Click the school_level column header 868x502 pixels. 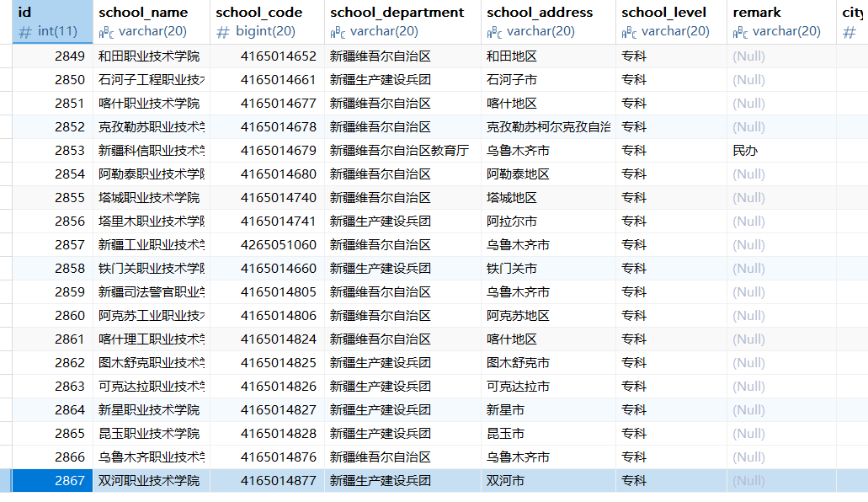pos(671,22)
